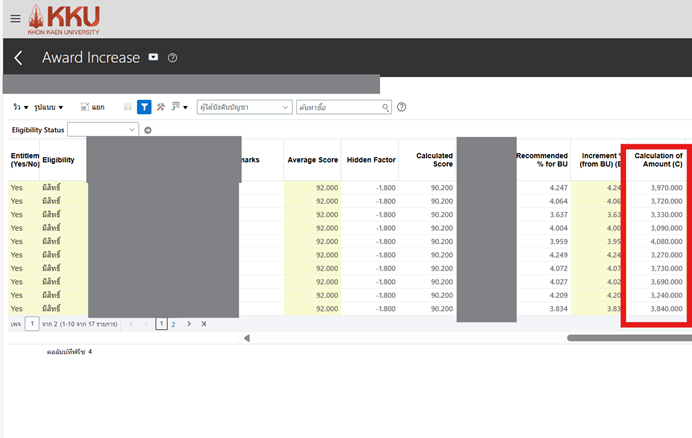Open the ดู (View) menu
The height and width of the screenshot is (438, 692).
[x=19, y=107]
